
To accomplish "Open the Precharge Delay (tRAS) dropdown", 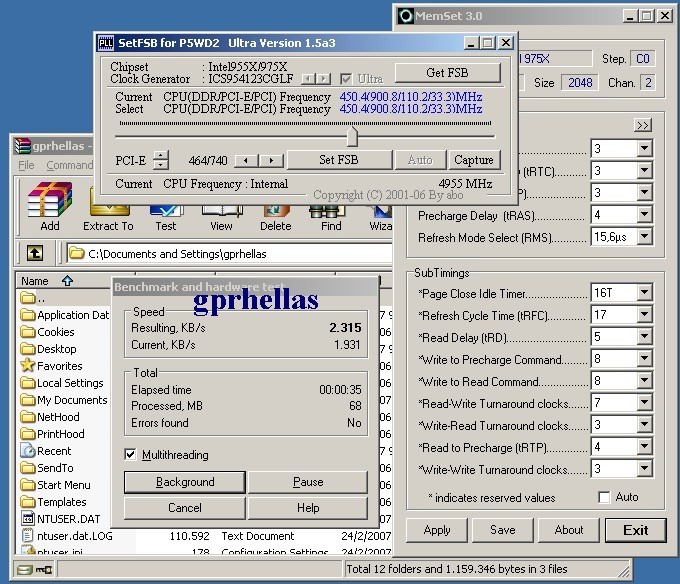I will point(644,214).
